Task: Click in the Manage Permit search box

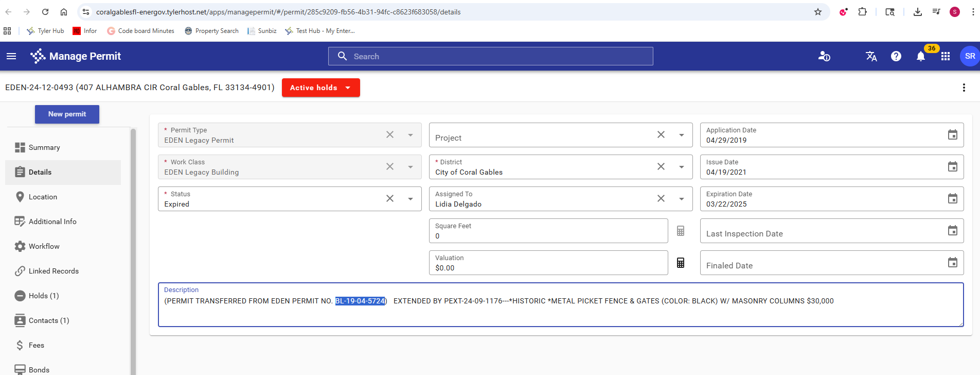Action: [x=490, y=57]
